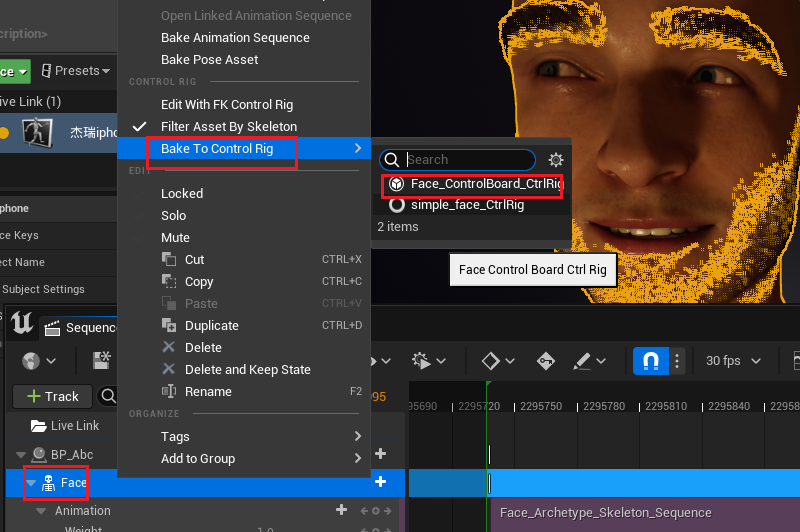Viewport: 800px width, 532px height.
Task: Add key on Animation row
Action: click(x=376, y=511)
